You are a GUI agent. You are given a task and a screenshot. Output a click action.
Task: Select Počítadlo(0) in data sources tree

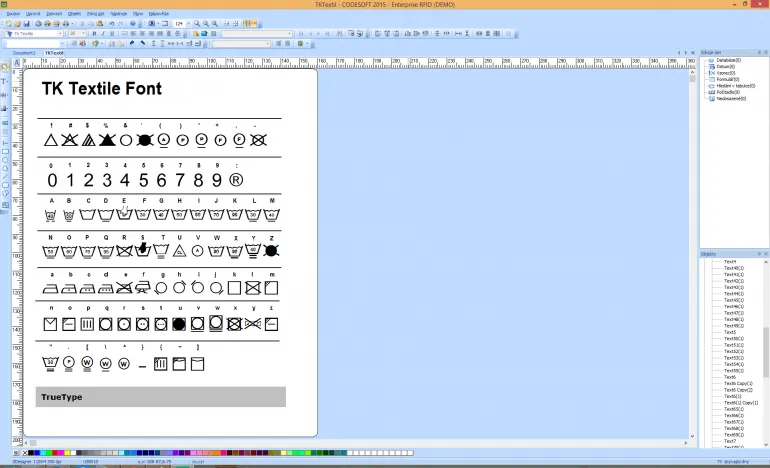[728, 92]
